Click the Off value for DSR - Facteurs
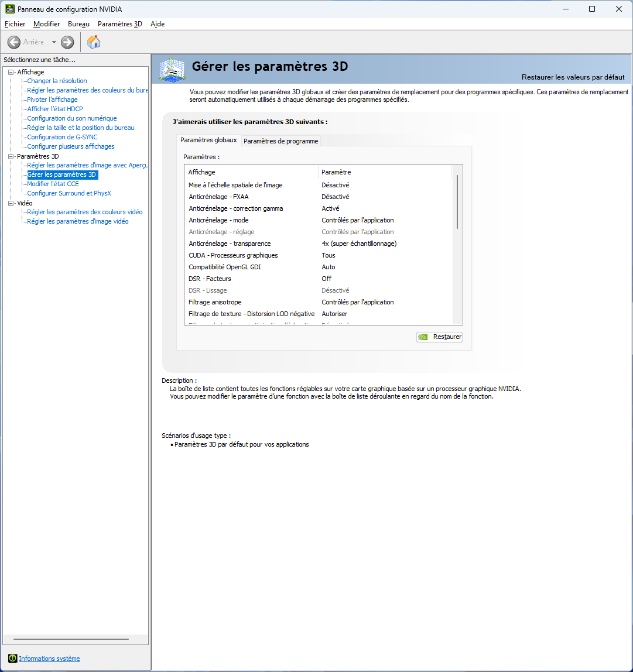The height and width of the screenshot is (672, 633). pos(326,279)
